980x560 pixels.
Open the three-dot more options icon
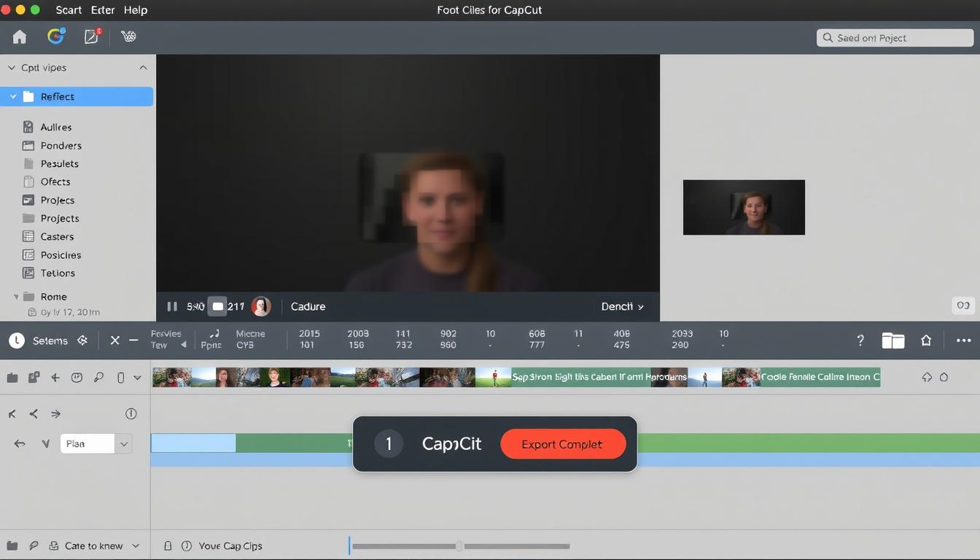pos(964,340)
